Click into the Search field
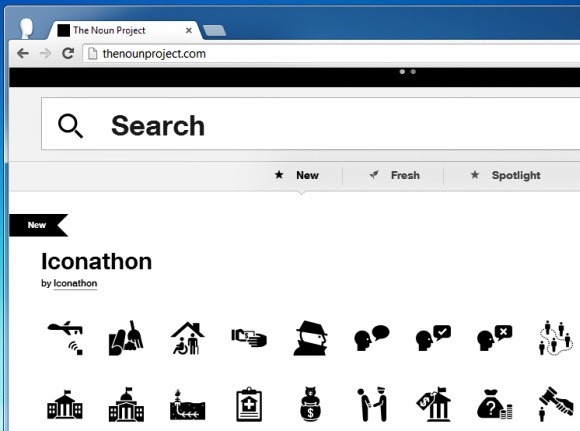This screenshot has height=431, width=580. (x=311, y=124)
